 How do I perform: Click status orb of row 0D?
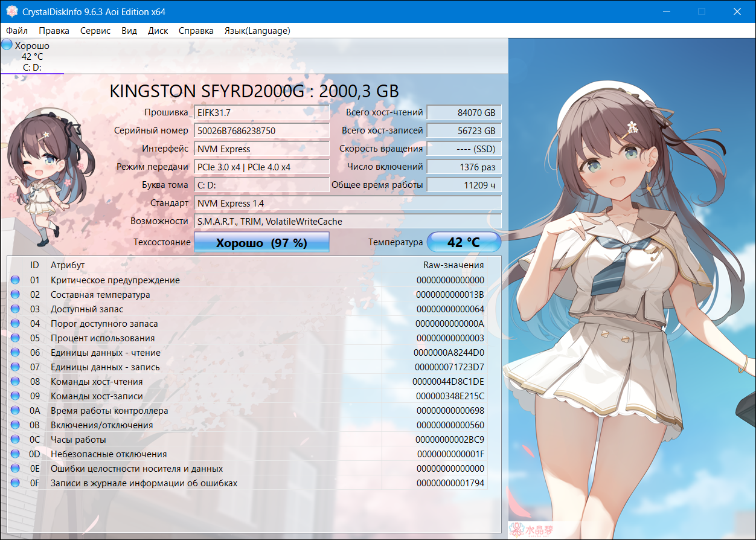click(x=15, y=454)
